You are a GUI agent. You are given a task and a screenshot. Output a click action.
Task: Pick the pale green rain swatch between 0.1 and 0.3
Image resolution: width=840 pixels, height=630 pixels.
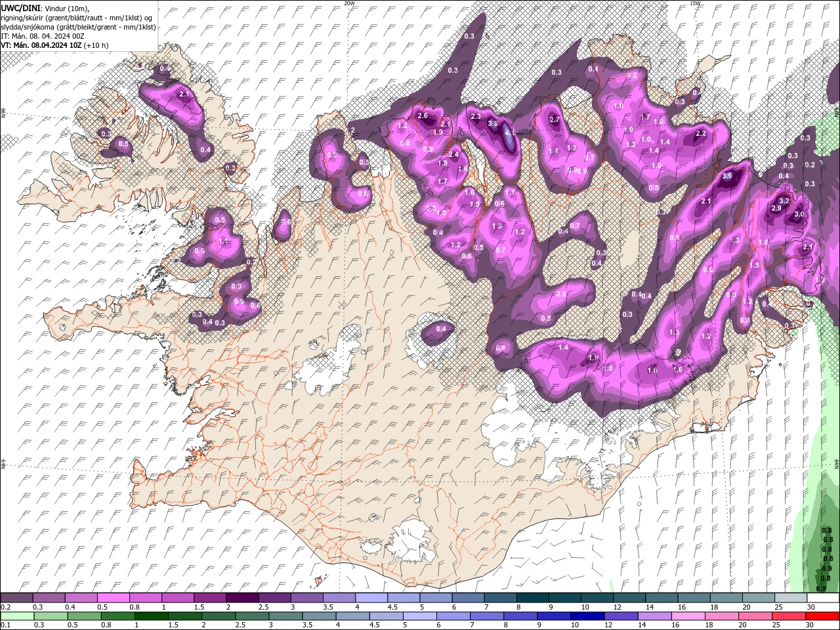click(16, 616)
